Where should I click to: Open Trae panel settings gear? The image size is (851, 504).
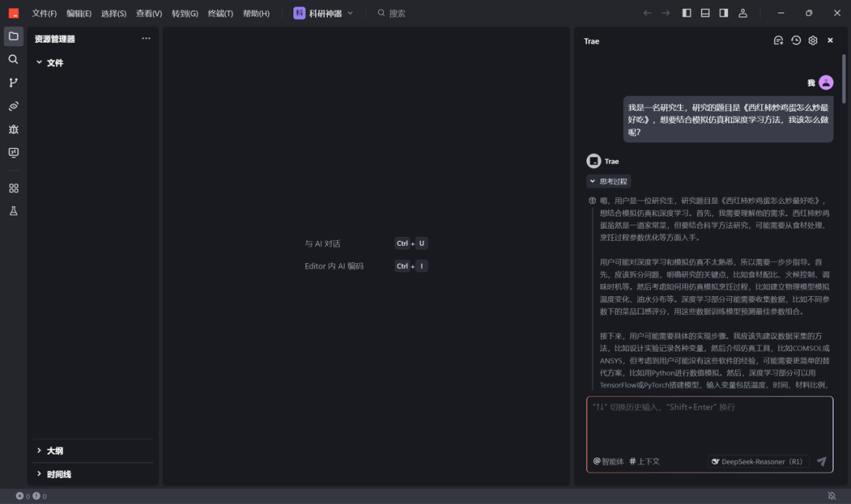tap(812, 40)
